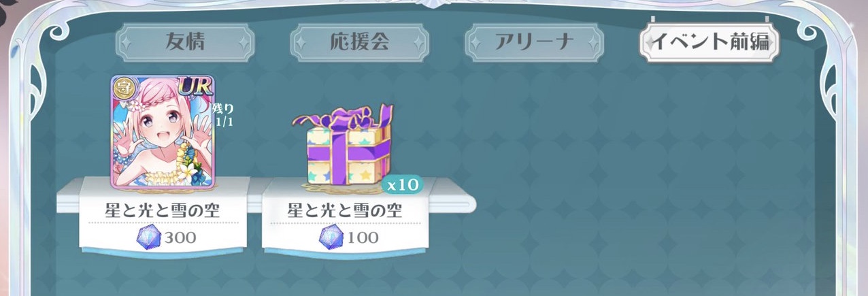Tap 星と光と雪の空 label under gift box

coord(344,210)
